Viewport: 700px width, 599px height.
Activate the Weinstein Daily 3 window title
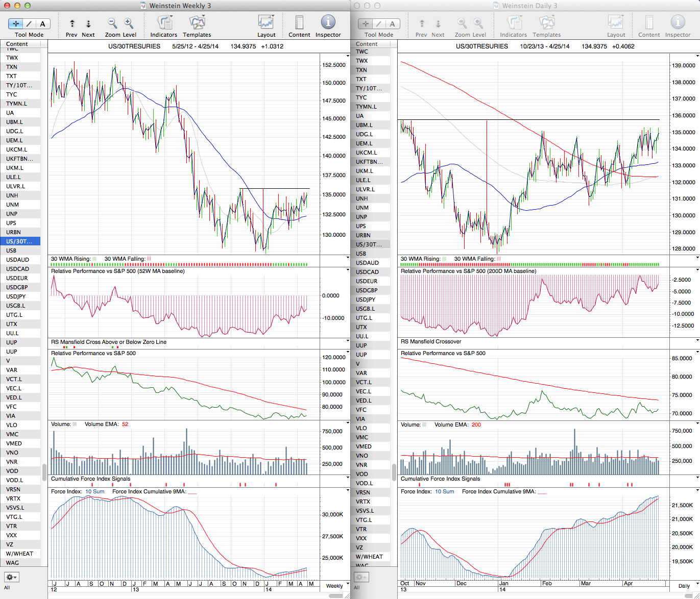pos(529,6)
